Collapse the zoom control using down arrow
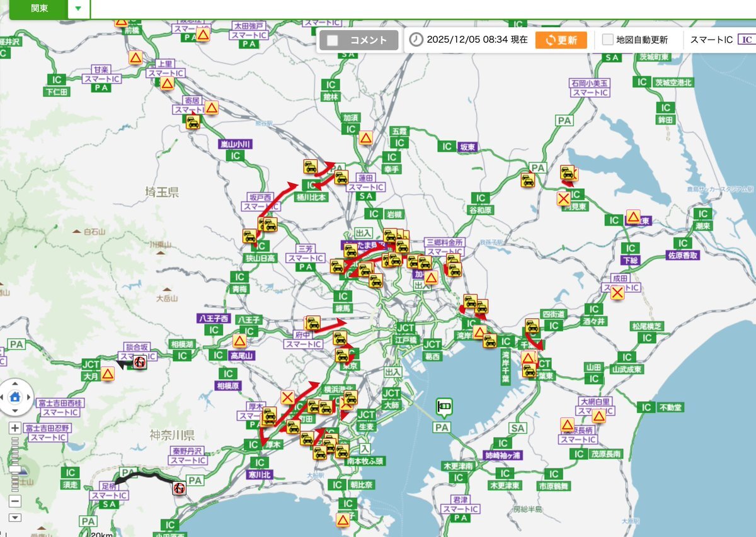The image size is (756, 537). 16,517
